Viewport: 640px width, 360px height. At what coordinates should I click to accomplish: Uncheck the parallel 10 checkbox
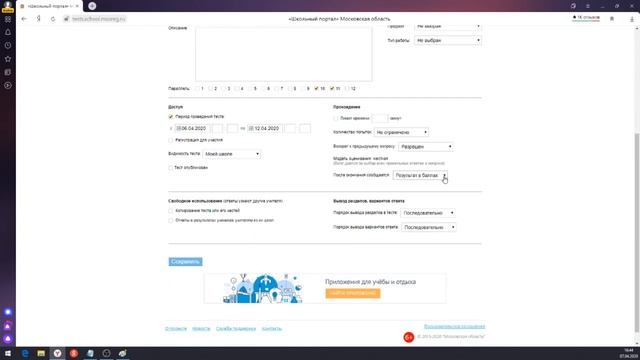pyautogui.click(x=316, y=89)
